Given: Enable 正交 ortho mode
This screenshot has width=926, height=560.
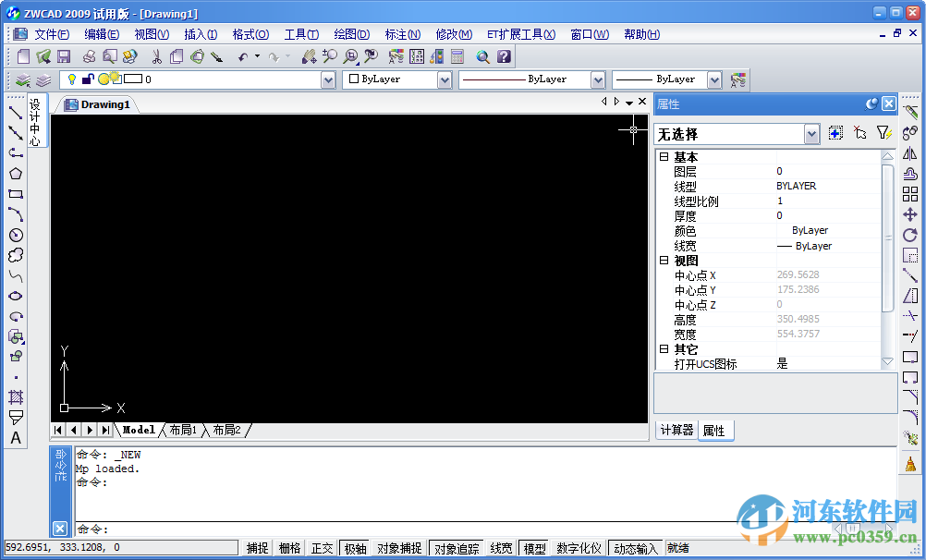Looking at the screenshot, I should (321, 547).
